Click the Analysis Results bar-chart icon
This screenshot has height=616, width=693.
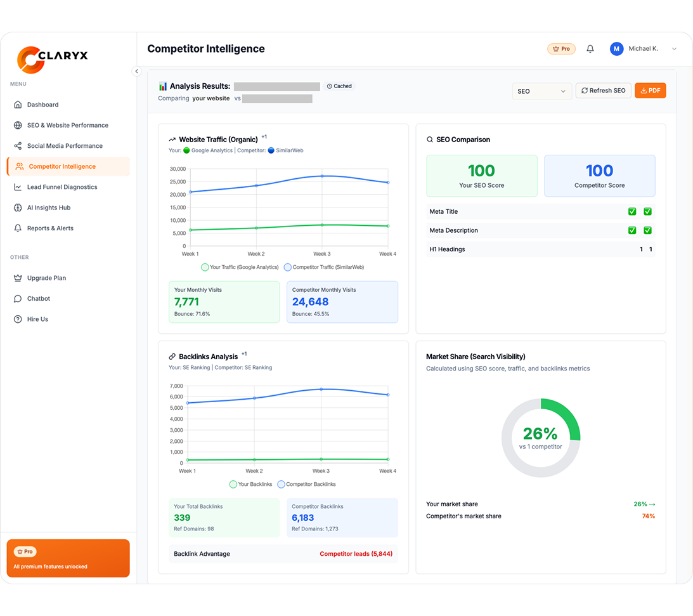tap(164, 86)
